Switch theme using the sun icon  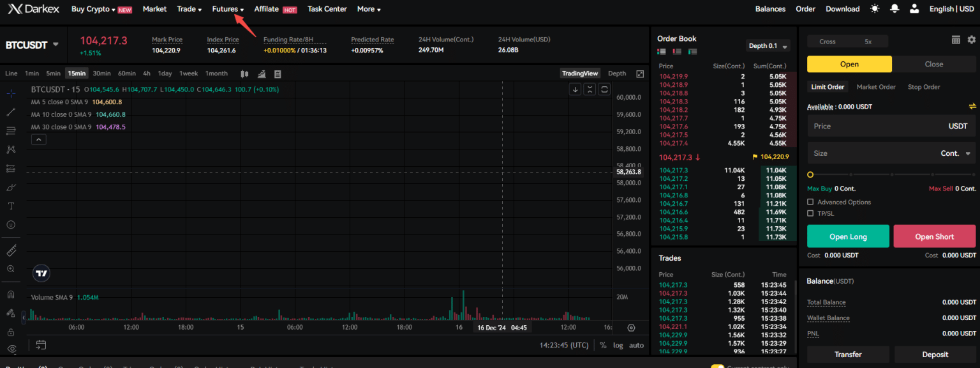coord(874,8)
